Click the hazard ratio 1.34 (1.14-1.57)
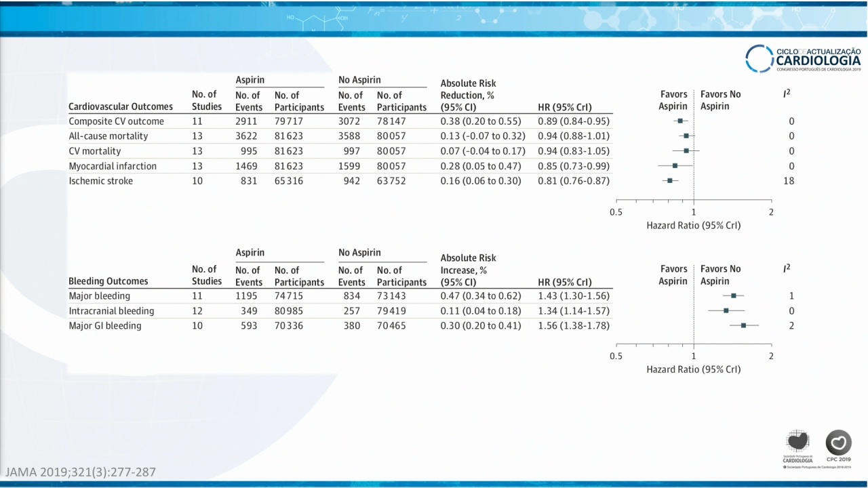Screen dimensions: 868x488 tap(574, 311)
